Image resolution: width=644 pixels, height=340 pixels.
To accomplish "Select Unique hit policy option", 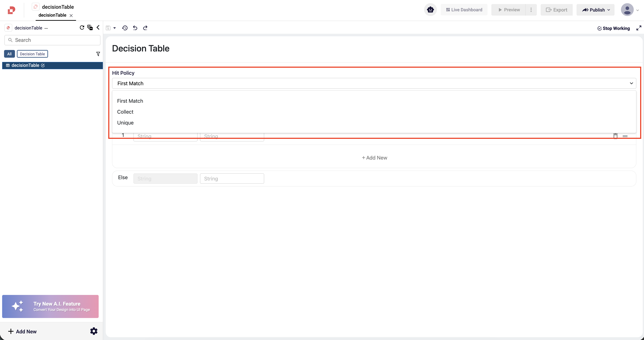I will coord(125,123).
